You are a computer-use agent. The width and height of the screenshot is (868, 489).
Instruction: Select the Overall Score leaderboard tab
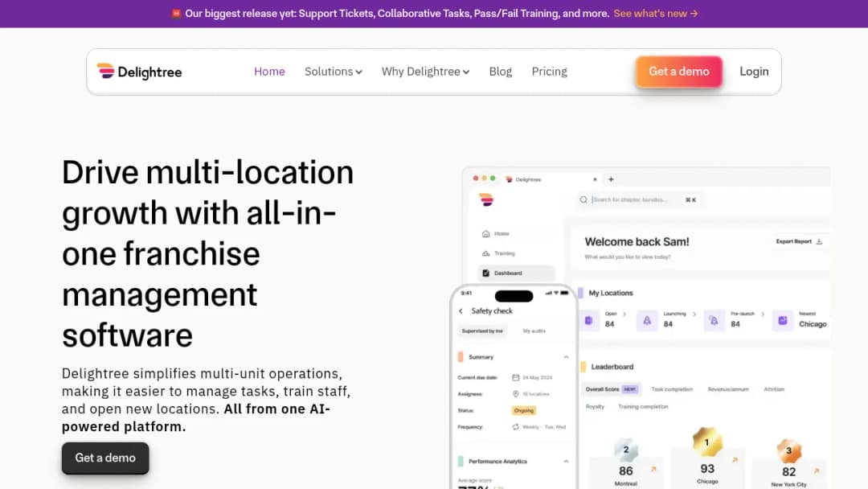[611, 389]
